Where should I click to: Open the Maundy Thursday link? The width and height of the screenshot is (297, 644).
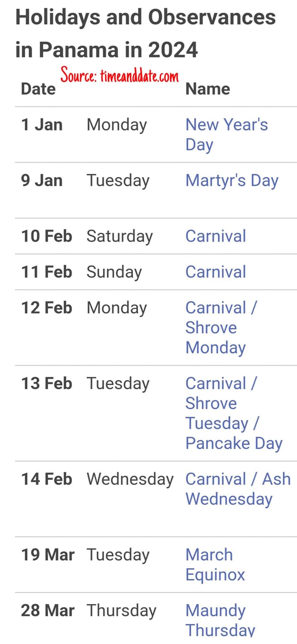220,620
